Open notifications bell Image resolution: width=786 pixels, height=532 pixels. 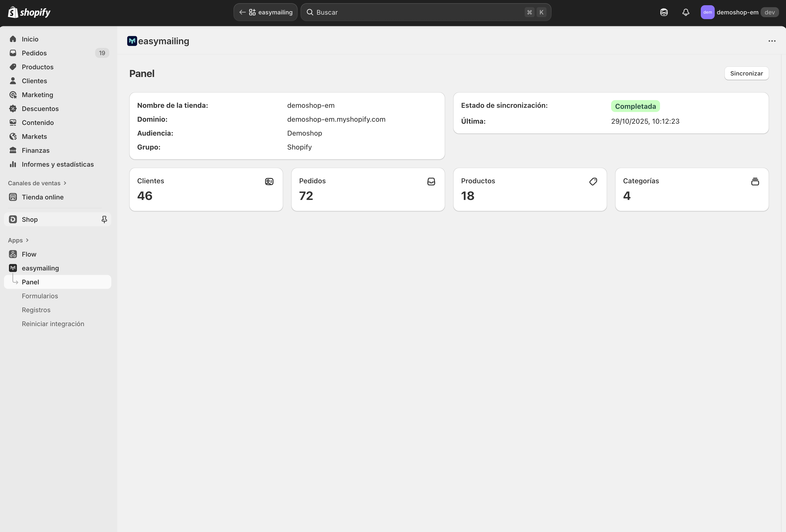pos(686,12)
